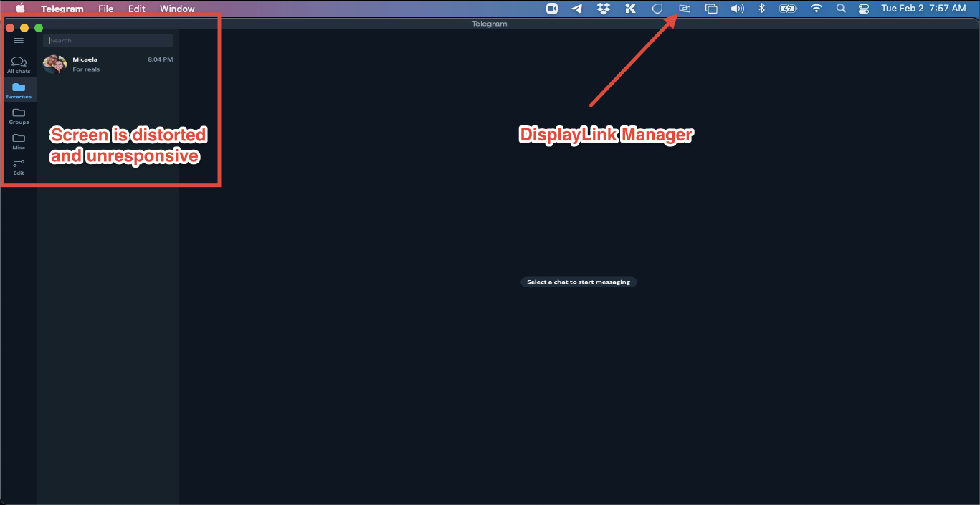Open the chat with Micaela
Viewport: 980px width, 505px height.
tap(108, 64)
